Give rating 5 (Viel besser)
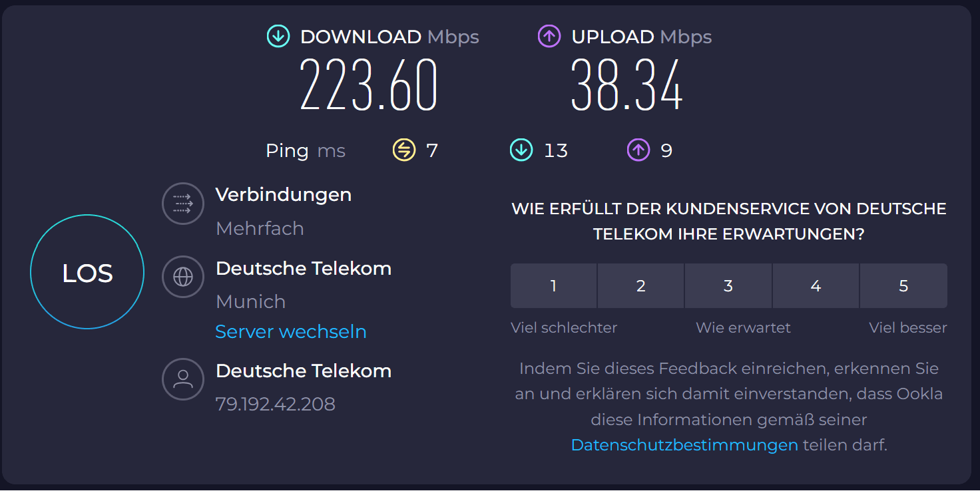This screenshot has width=980, height=491. 903,286
